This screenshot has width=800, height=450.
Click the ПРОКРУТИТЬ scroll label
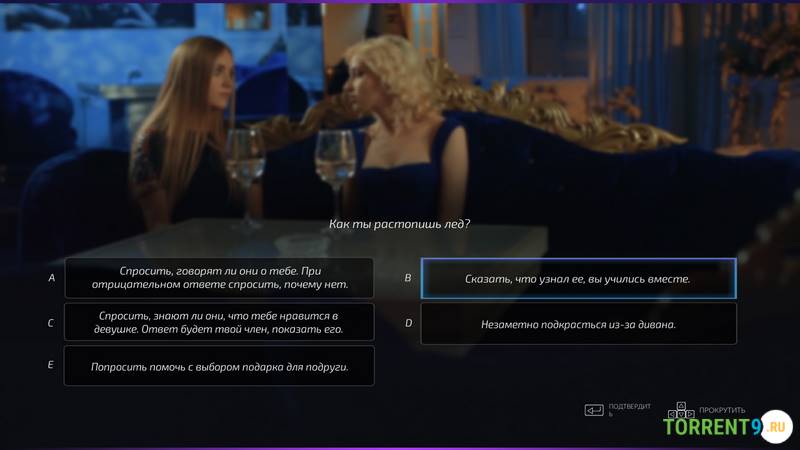(722, 410)
